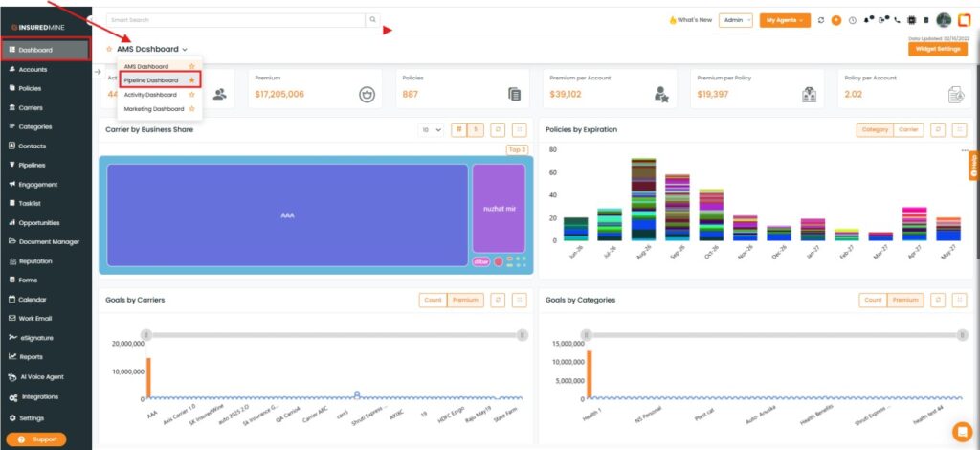Select Activity Dashboard from the menu
This screenshot has width=980, height=450.
click(x=150, y=95)
